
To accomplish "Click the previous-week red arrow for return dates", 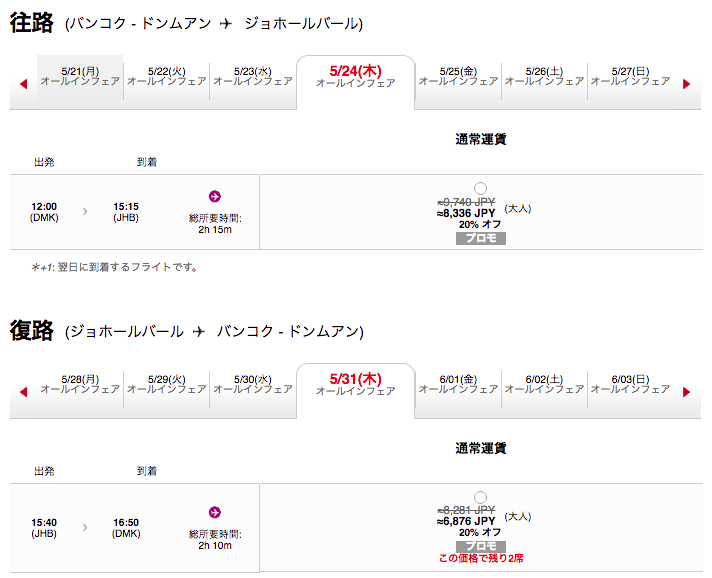I will point(24,392).
